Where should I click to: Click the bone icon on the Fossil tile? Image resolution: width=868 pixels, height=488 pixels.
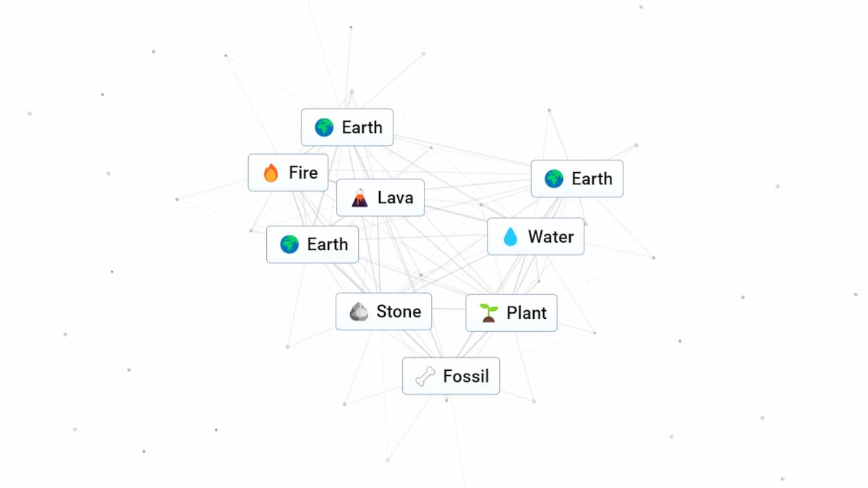pyautogui.click(x=425, y=377)
